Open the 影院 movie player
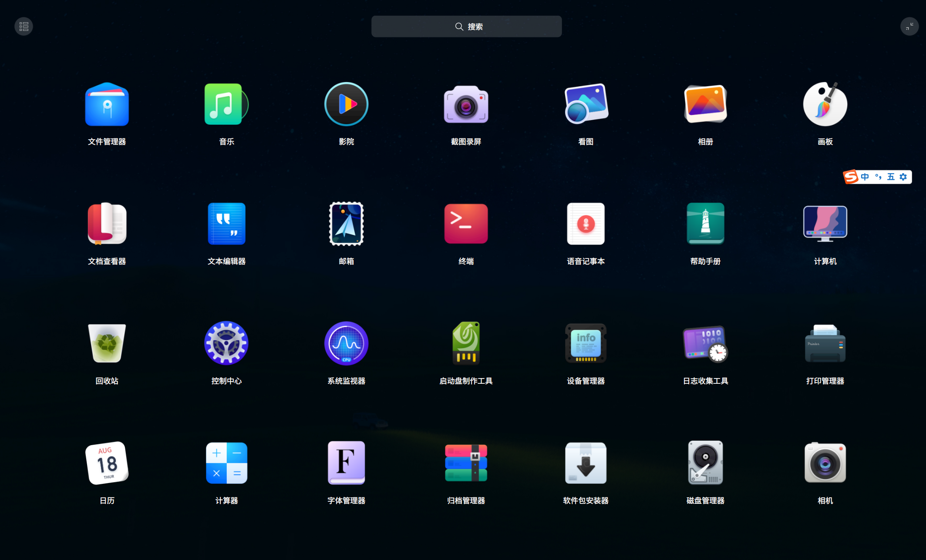Viewport: 926px width, 560px height. click(346, 104)
